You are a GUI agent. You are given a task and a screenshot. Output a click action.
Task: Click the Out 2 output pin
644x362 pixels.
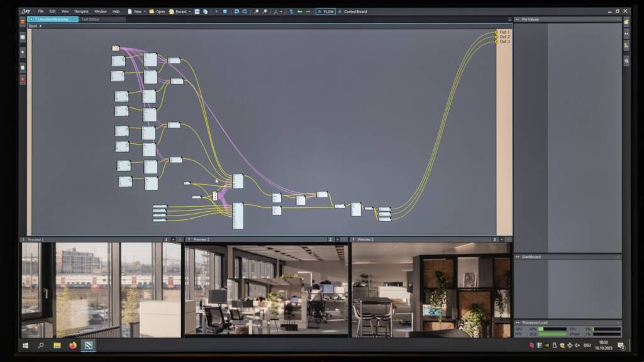[x=496, y=37]
